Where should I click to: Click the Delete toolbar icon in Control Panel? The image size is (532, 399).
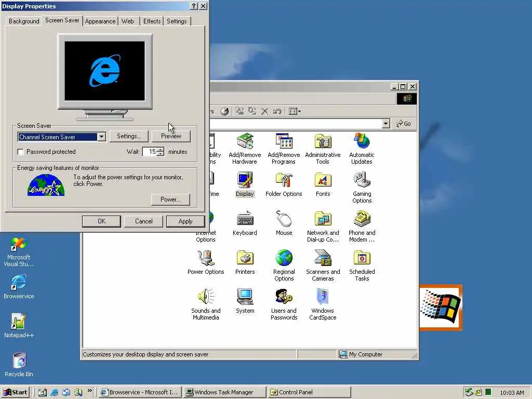(264, 111)
